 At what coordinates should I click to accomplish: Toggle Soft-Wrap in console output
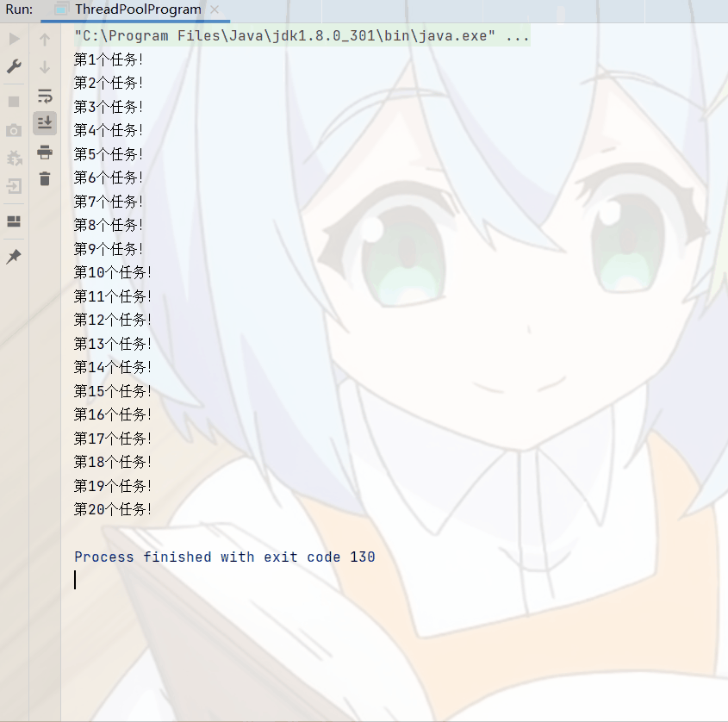pyautogui.click(x=45, y=96)
